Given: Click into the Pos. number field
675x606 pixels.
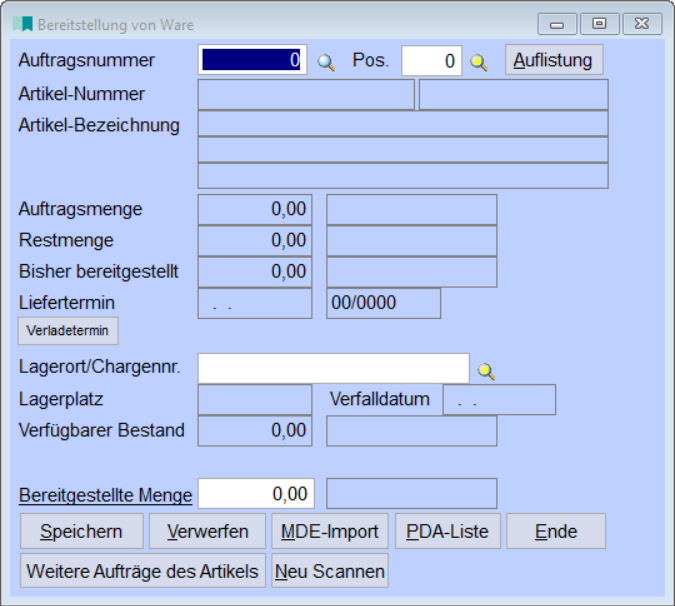Looking at the screenshot, I should pos(431,61).
